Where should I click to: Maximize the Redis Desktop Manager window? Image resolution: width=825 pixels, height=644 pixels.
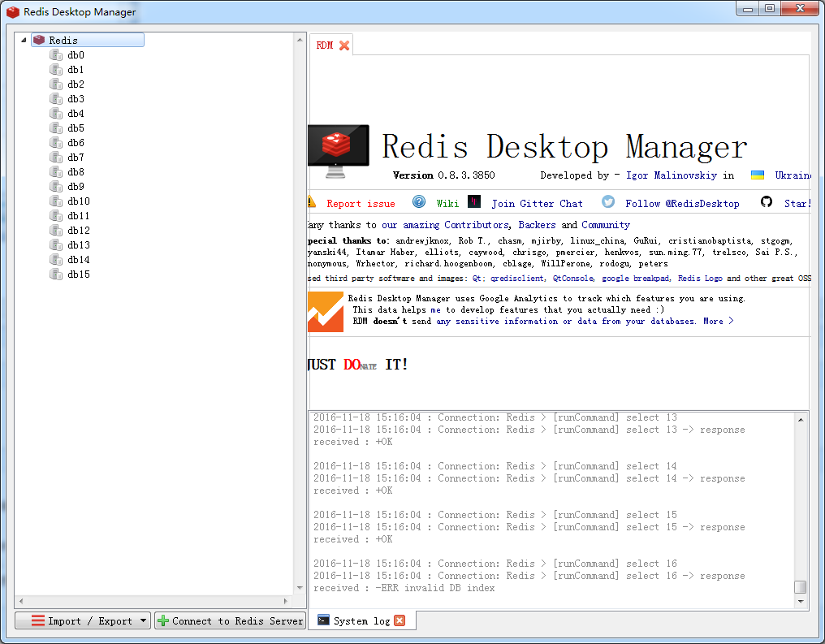coord(770,8)
